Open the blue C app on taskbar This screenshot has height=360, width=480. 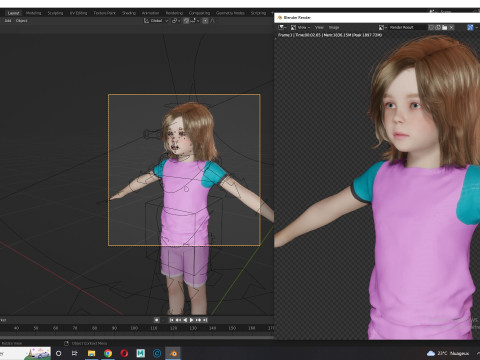coord(157,353)
